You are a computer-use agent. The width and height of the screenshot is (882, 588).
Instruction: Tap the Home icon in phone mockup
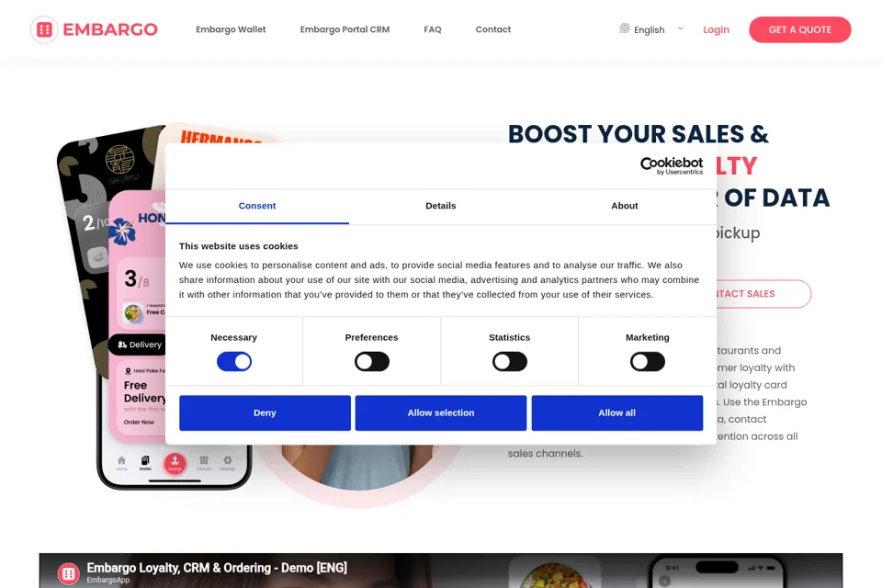tap(121, 462)
